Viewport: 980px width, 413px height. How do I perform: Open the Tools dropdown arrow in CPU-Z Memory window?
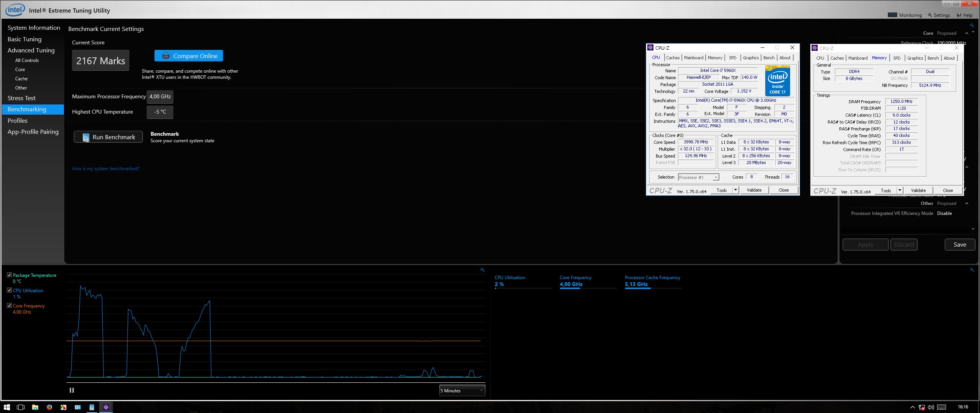pyautogui.click(x=900, y=190)
